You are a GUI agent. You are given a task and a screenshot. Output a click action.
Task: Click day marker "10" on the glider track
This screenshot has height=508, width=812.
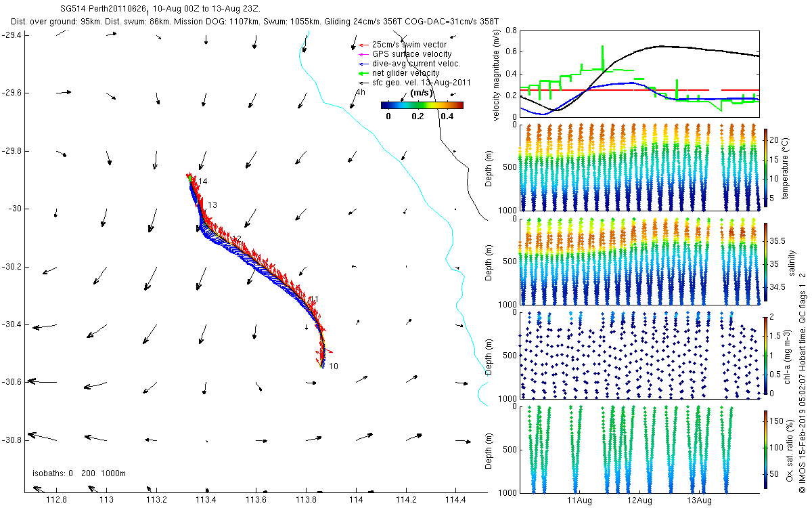click(x=334, y=366)
